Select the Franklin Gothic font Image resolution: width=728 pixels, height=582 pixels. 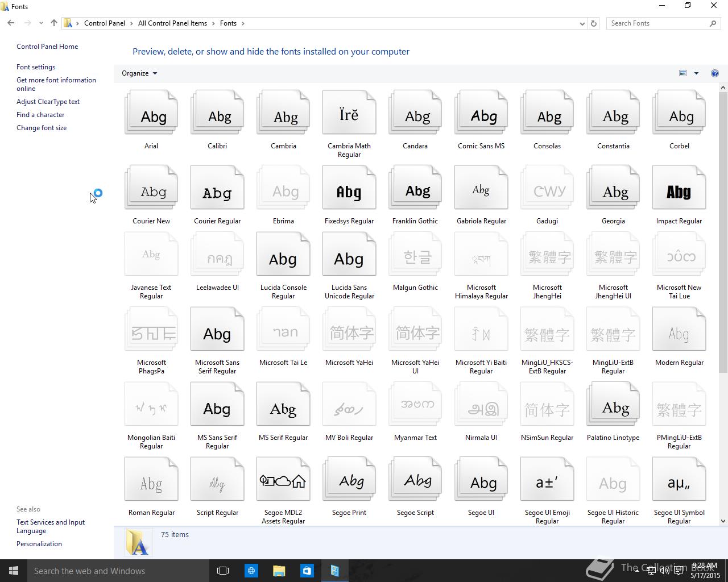click(415, 187)
